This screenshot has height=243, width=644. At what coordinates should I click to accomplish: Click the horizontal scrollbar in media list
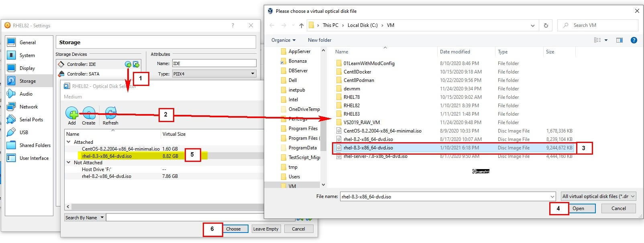[x=167, y=207]
